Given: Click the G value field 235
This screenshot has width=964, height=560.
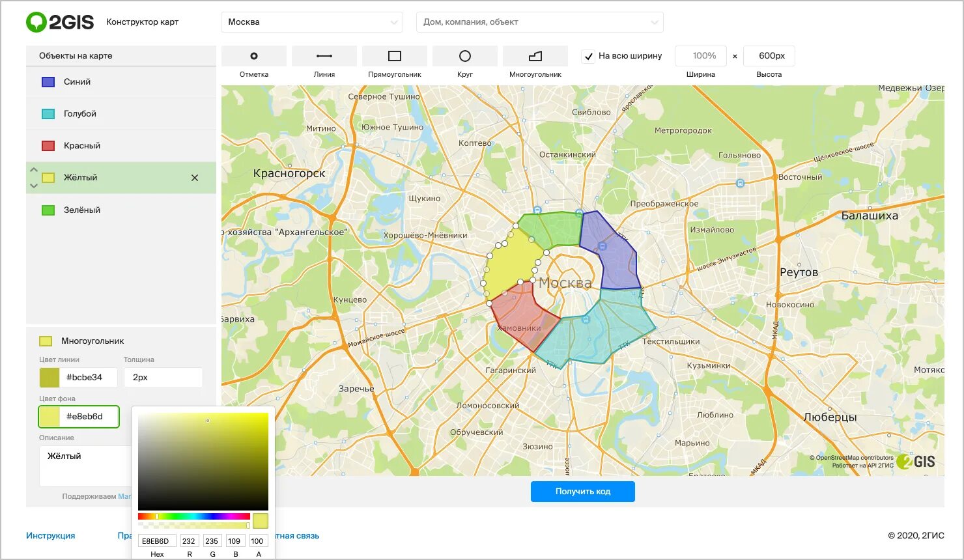Looking at the screenshot, I should click(x=212, y=541).
